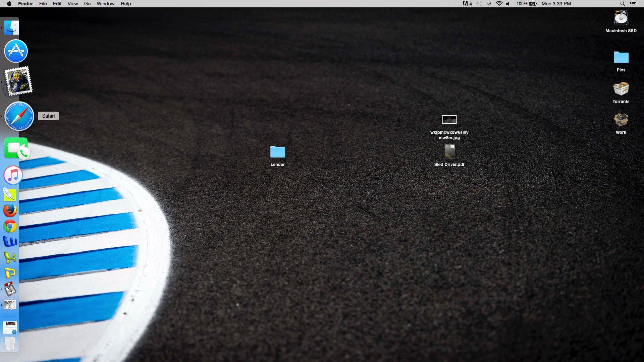Launch the App Store from the Dock
Screen dimensions: 644x362
click(16, 51)
